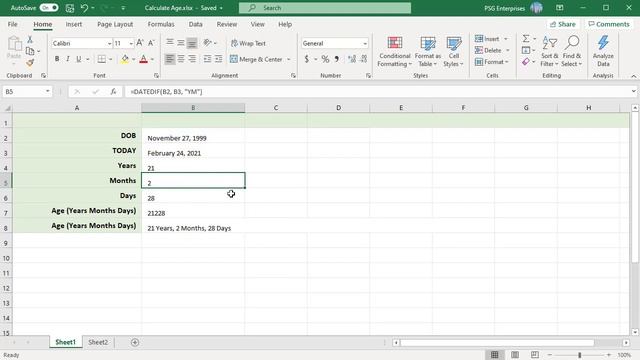The height and width of the screenshot is (360, 640).
Task: Switch to Sheet2 tab
Action: (98, 342)
